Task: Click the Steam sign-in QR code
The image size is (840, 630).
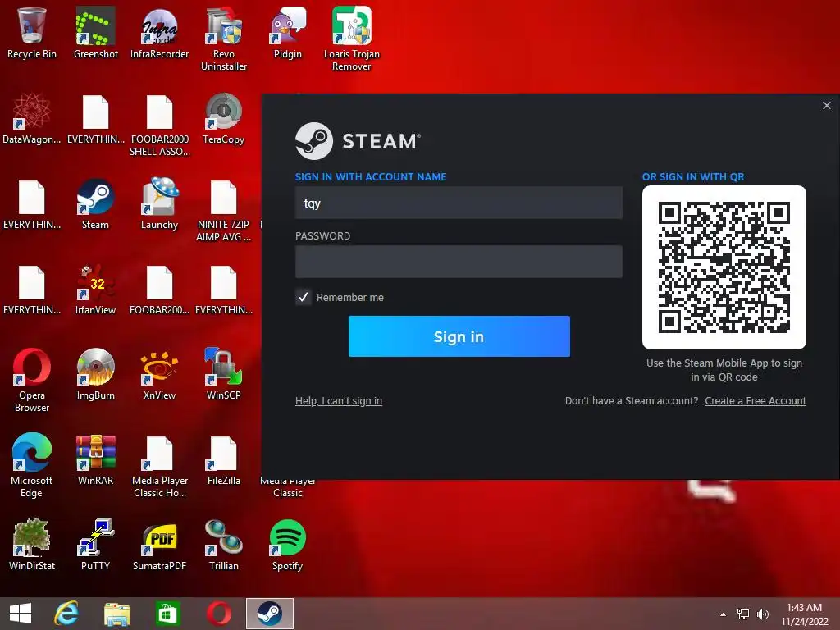Action: tap(724, 267)
